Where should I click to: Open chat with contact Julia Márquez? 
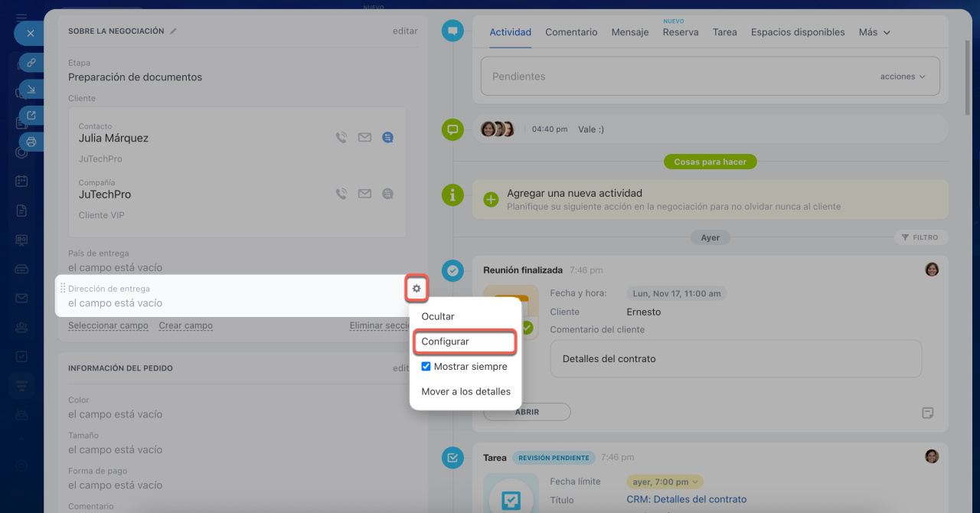[x=388, y=138]
